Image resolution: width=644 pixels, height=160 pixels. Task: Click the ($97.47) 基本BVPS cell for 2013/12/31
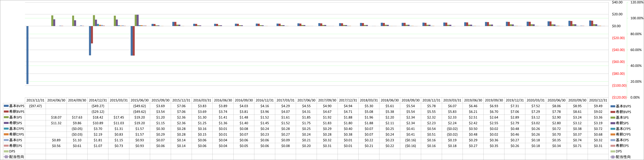pos(35,106)
